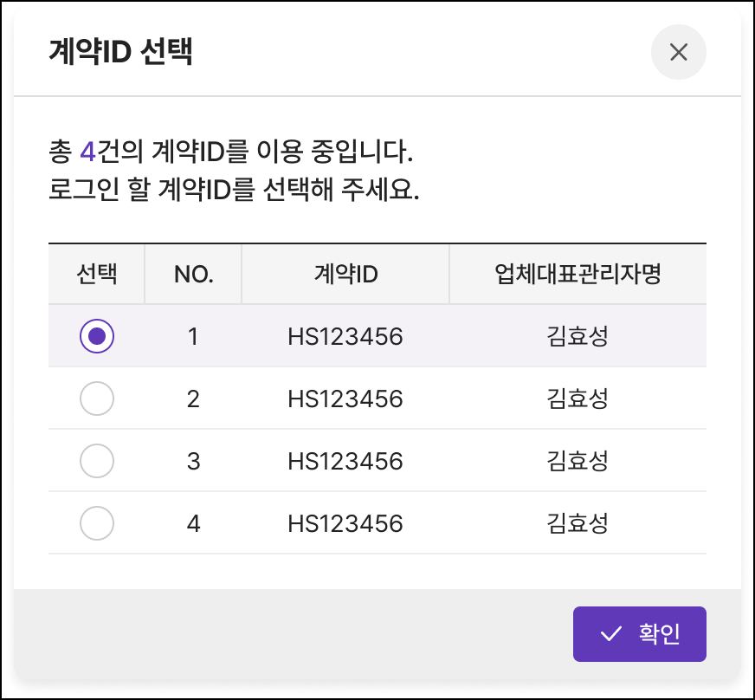The width and height of the screenshot is (755, 700).
Task: Click HS123456 contract ID in row 4
Action: pos(345,523)
